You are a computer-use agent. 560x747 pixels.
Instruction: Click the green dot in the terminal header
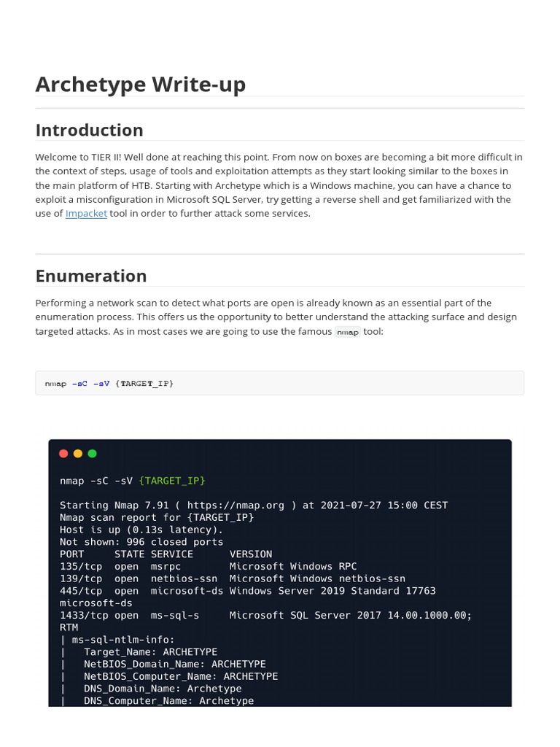pyautogui.click(x=92, y=454)
